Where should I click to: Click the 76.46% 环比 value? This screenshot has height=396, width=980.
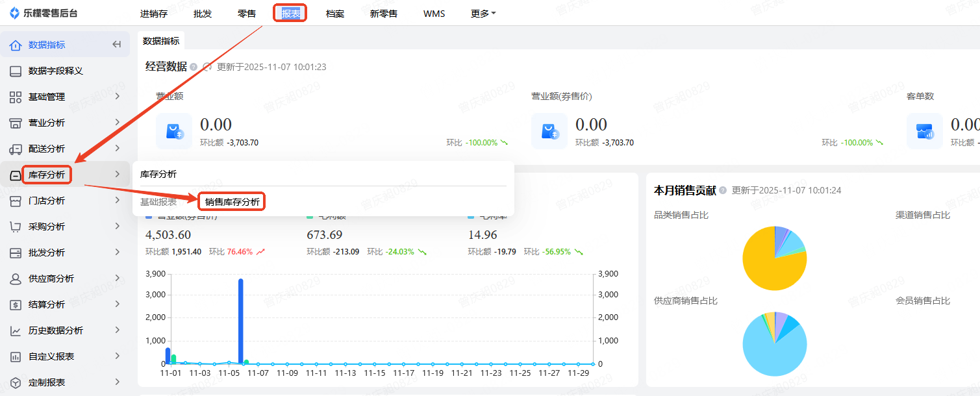click(240, 252)
